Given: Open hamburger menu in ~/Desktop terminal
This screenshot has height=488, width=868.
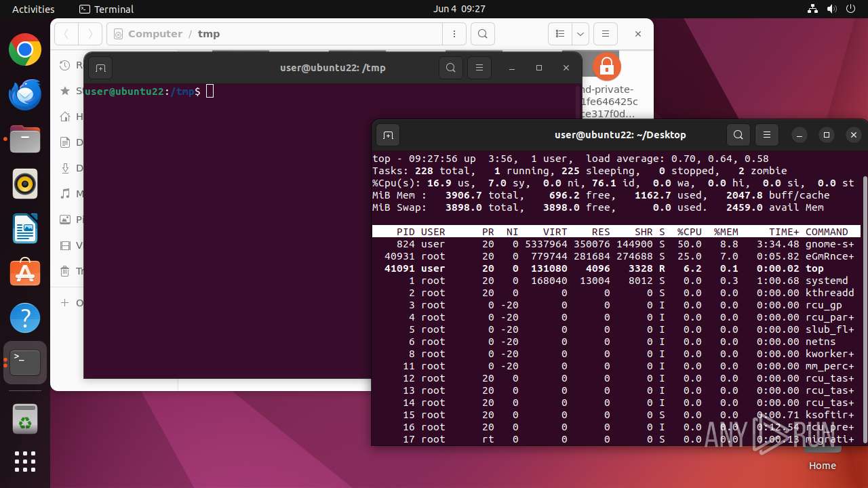Looking at the screenshot, I should [767, 135].
